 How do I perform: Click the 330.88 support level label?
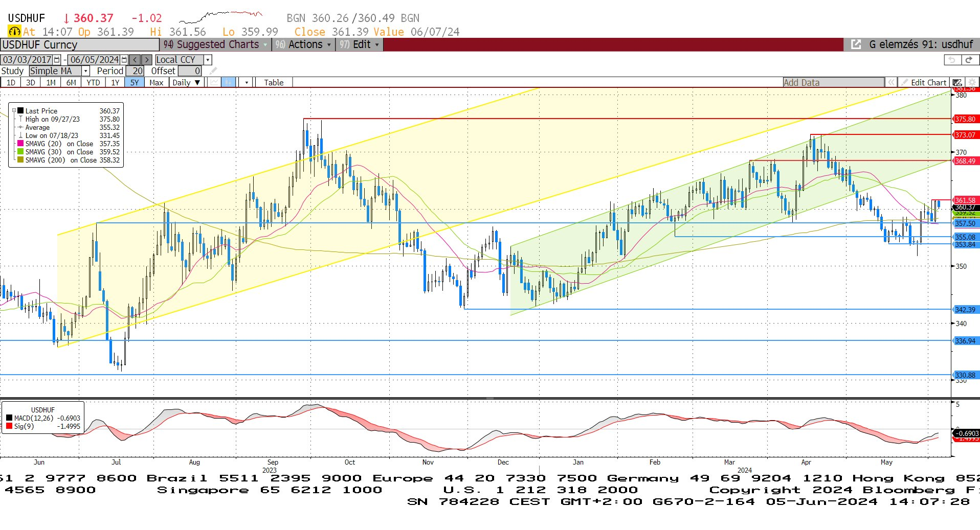(x=966, y=375)
